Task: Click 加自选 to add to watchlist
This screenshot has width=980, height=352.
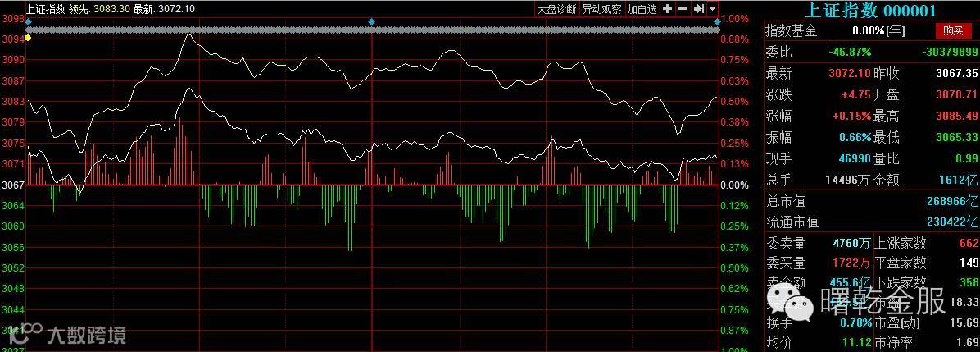Action: pyautogui.click(x=642, y=9)
